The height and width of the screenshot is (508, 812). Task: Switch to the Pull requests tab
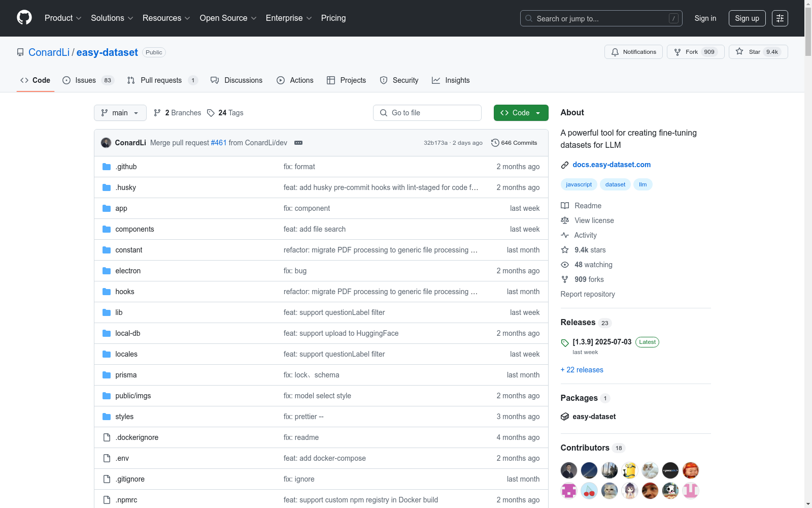tap(162, 80)
